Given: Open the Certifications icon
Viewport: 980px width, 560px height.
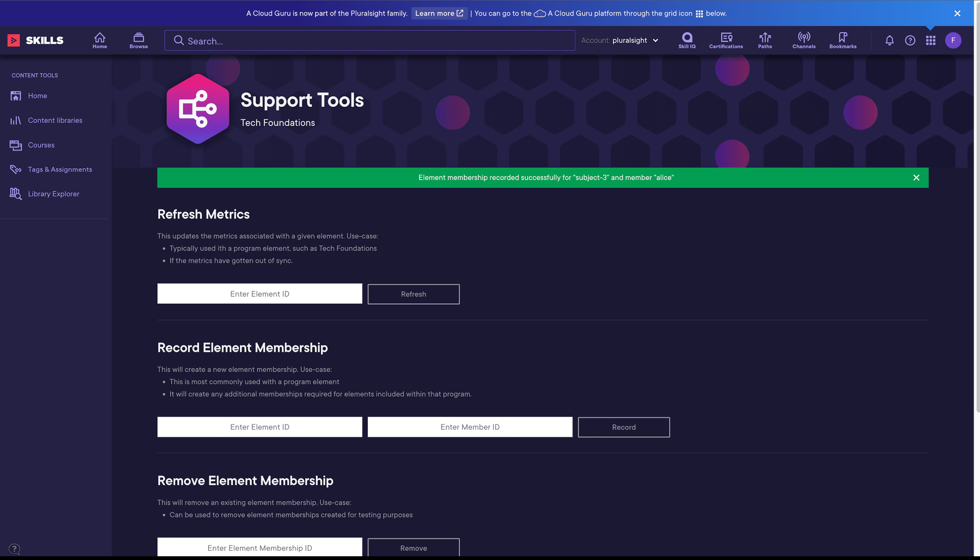Looking at the screenshot, I should (726, 40).
